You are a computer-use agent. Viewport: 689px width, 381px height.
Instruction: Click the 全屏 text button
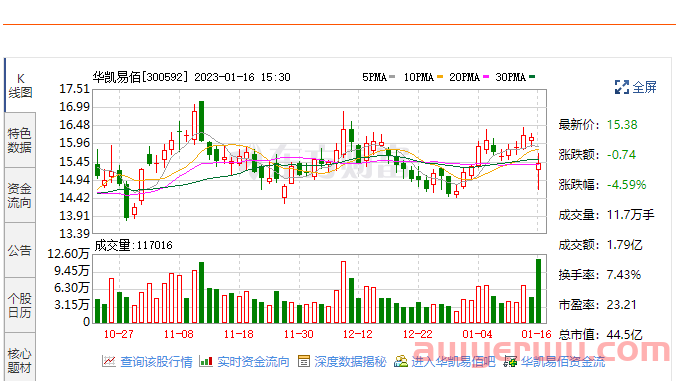pyautogui.click(x=644, y=87)
